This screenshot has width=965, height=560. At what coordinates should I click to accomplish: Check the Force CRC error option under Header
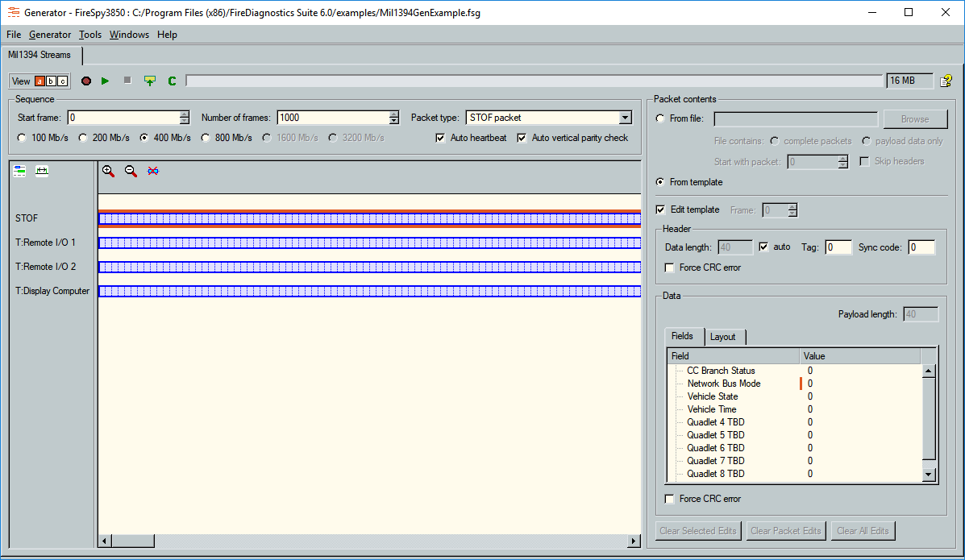point(670,267)
